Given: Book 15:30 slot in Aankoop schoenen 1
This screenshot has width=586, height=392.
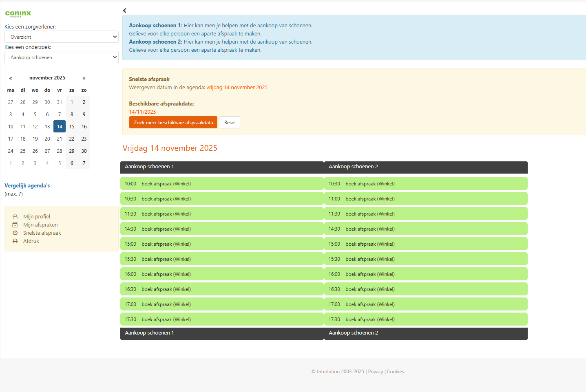Looking at the screenshot, I should click(x=222, y=259).
